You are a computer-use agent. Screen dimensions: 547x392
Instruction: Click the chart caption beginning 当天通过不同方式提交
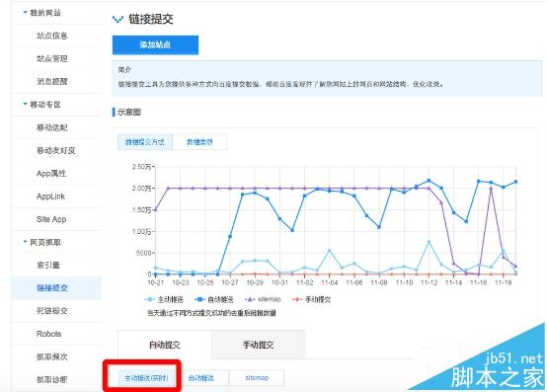point(211,313)
